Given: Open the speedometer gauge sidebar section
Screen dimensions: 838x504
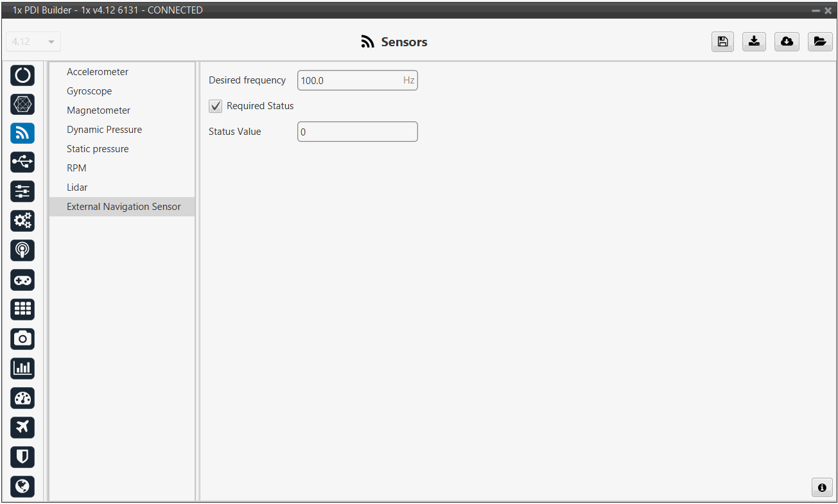Looking at the screenshot, I should point(22,398).
